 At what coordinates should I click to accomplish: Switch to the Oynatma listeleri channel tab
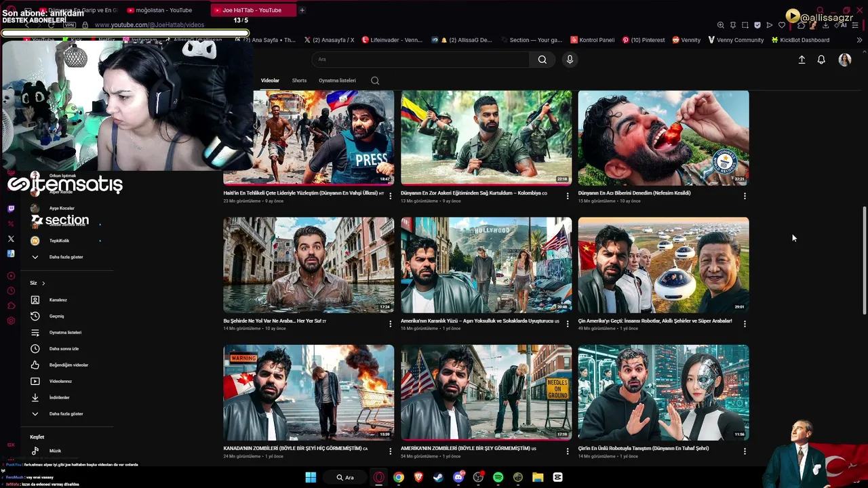point(337,81)
